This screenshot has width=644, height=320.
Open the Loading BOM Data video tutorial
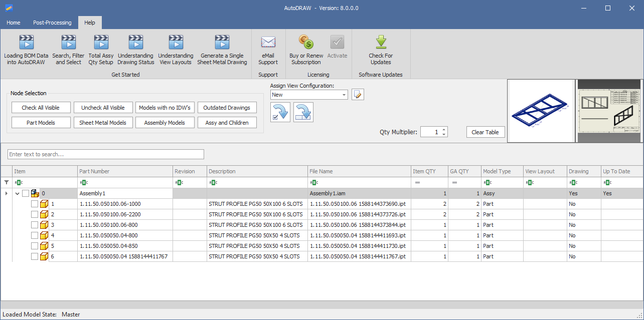[26, 42]
